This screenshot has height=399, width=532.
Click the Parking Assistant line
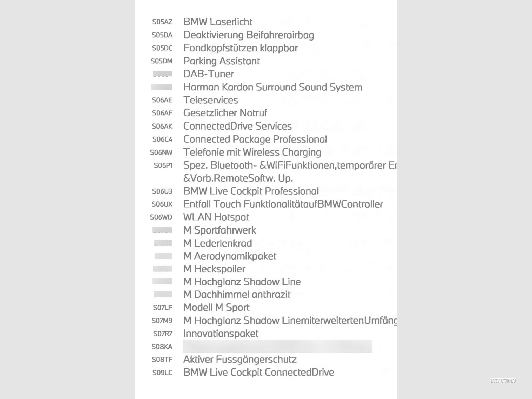pos(222,61)
